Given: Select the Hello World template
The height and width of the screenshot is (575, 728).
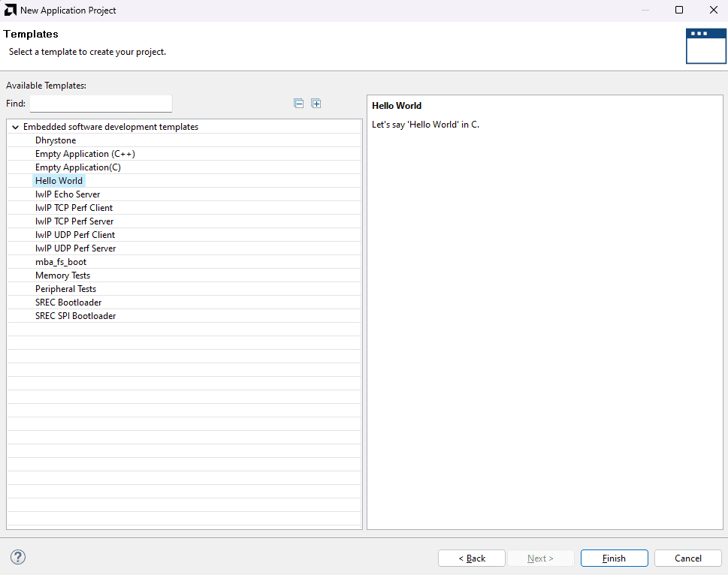Looking at the screenshot, I should click(x=59, y=181).
